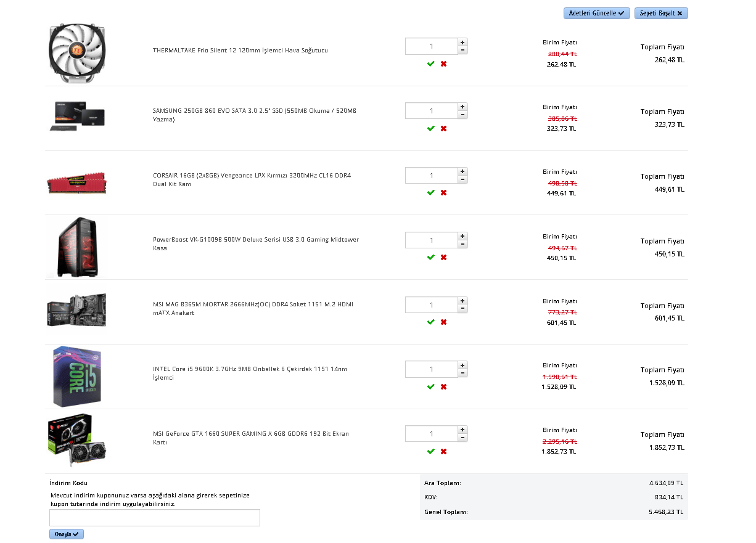Increase CORSAIR RAM quantity with plus
This screenshot has width=756, height=543.
(x=463, y=171)
